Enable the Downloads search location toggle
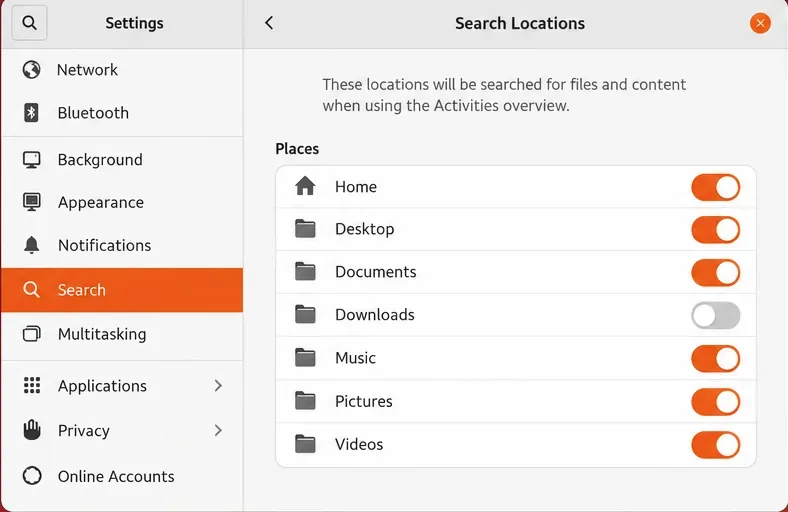The height and width of the screenshot is (512, 788). click(x=716, y=316)
